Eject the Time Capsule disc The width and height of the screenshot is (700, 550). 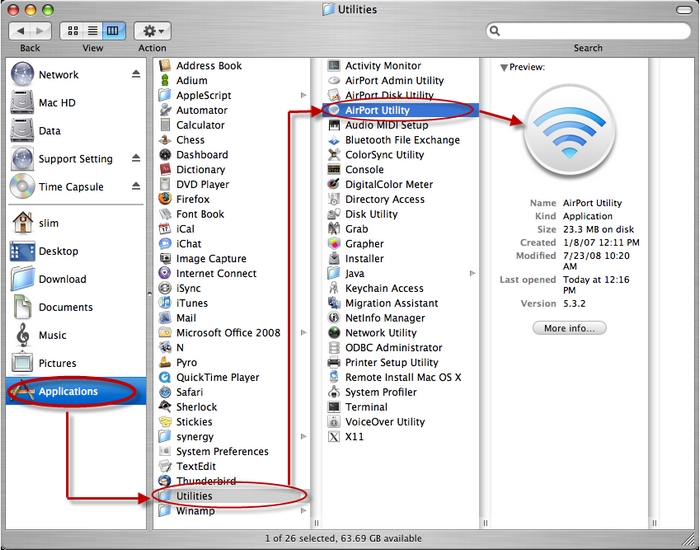136,186
